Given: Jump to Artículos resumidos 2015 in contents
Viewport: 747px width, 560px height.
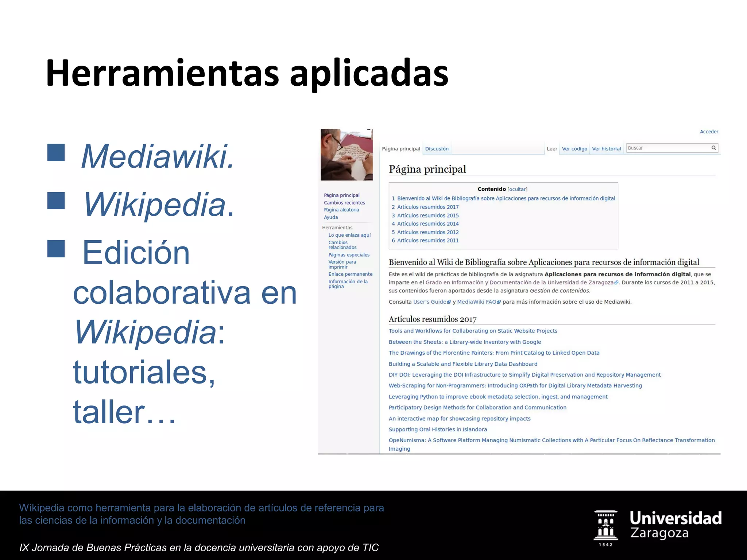Looking at the screenshot, I should click(425, 215).
